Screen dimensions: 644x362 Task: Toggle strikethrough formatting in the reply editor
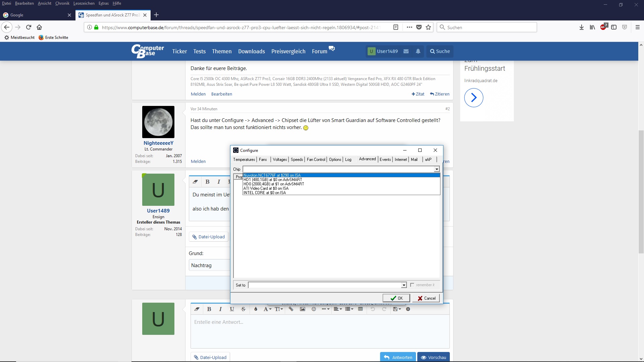point(244,309)
